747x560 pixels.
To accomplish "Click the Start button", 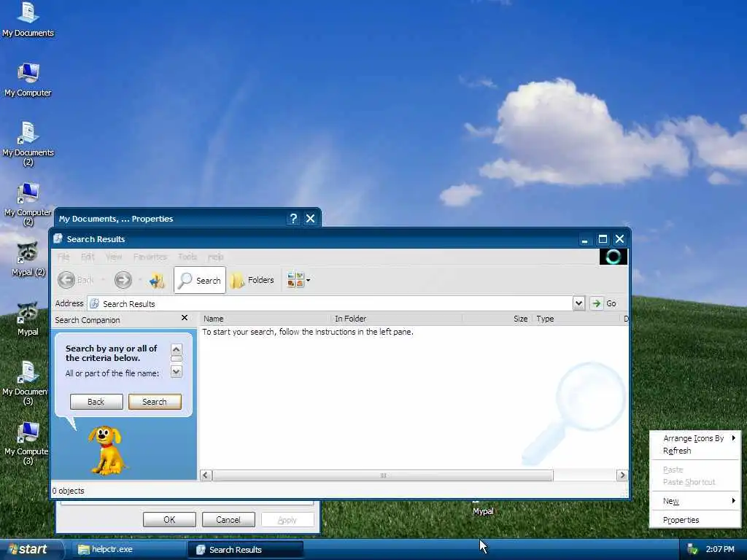I will (x=31, y=550).
